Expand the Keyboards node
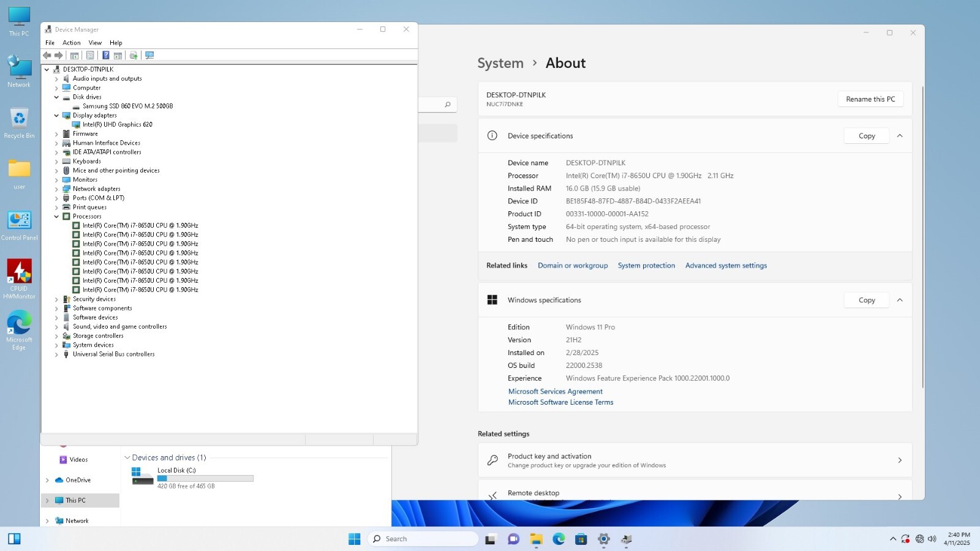Image resolution: width=980 pixels, height=551 pixels. pyautogui.click(x=56, y=162)
